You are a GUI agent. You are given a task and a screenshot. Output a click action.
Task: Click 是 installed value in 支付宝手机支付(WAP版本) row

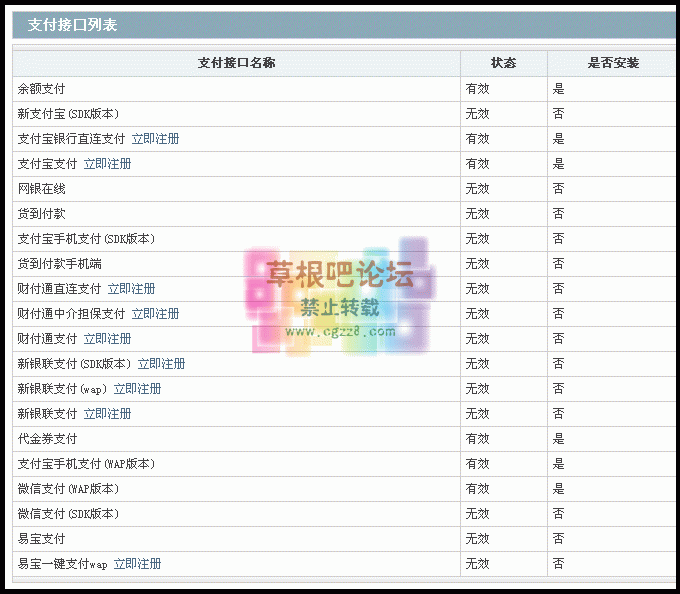pyautogui.click(x=558, y=464)
